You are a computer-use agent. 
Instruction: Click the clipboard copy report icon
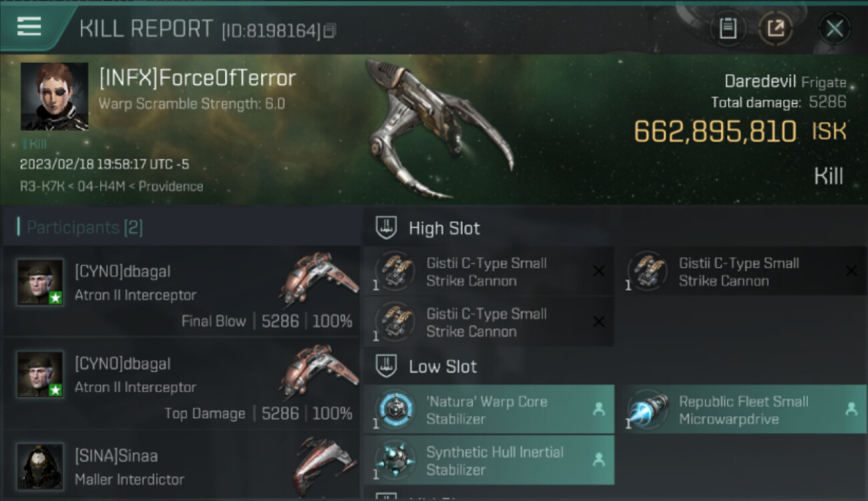728,28
